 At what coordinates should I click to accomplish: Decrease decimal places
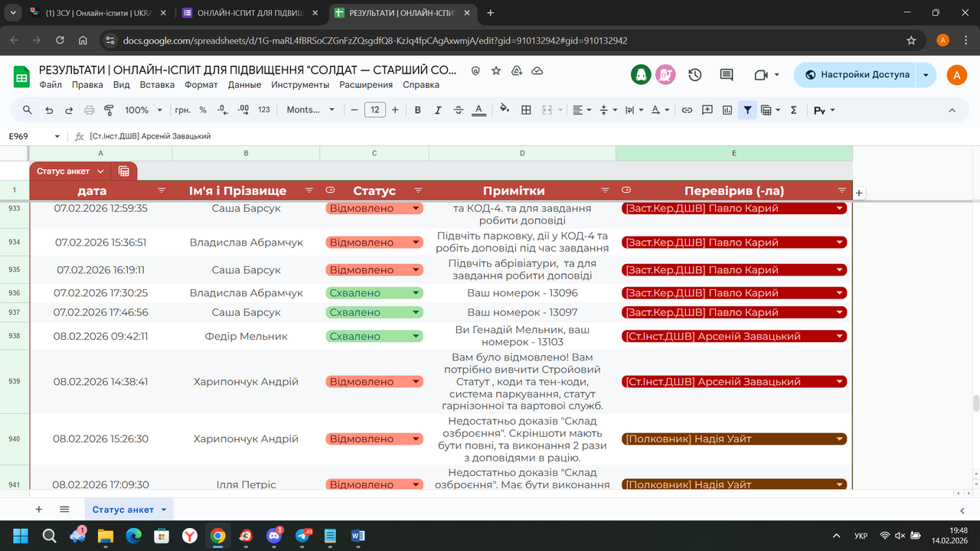point(222,110)
